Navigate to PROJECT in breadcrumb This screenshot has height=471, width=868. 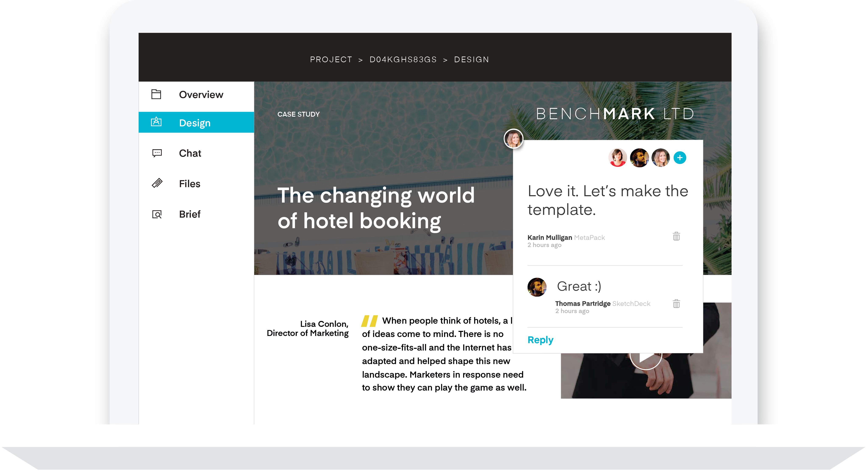coord(331,60)
